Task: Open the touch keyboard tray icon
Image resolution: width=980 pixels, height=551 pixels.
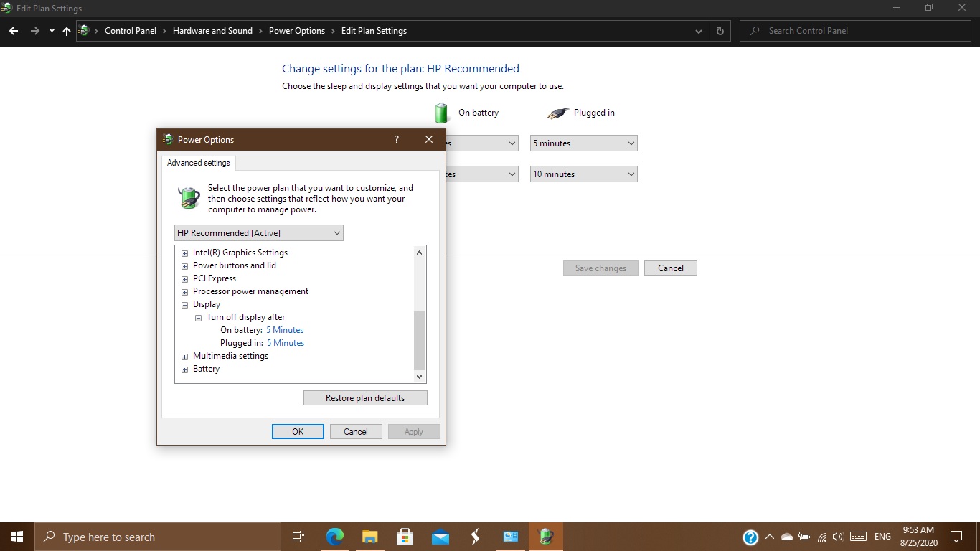Action: pyautogui.click(x=858, y=537)
